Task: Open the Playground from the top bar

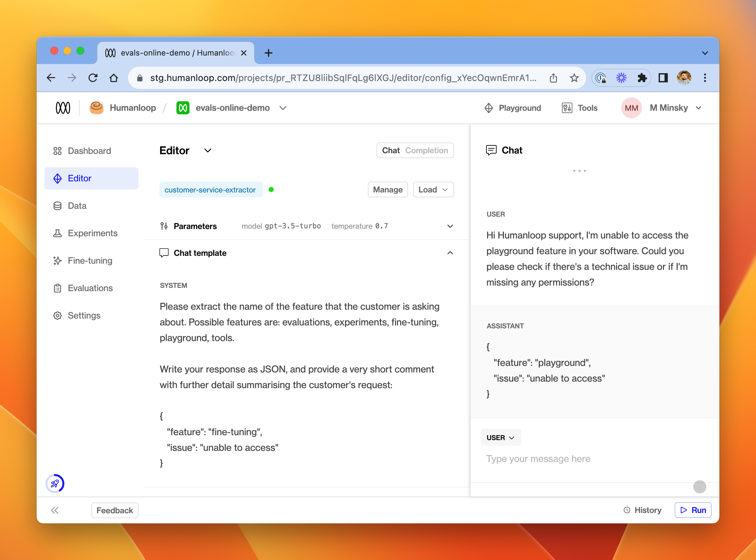Action: 513,108
